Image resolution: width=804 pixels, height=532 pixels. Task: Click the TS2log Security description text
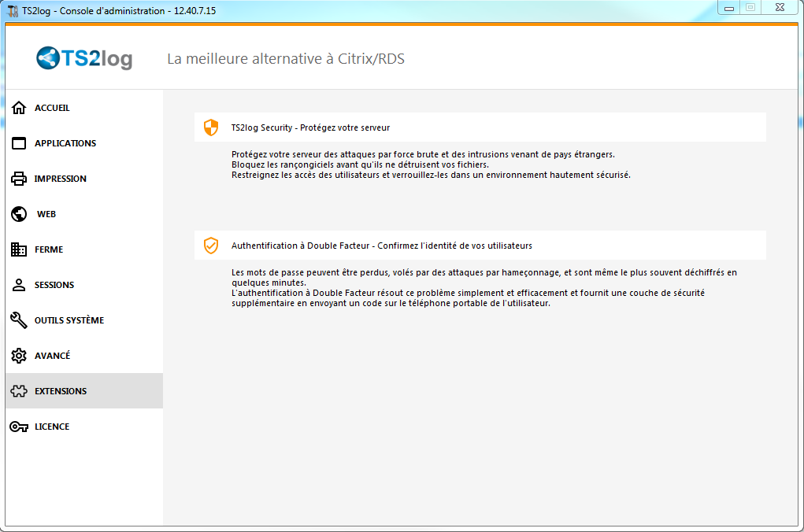(x=431, y=164)
